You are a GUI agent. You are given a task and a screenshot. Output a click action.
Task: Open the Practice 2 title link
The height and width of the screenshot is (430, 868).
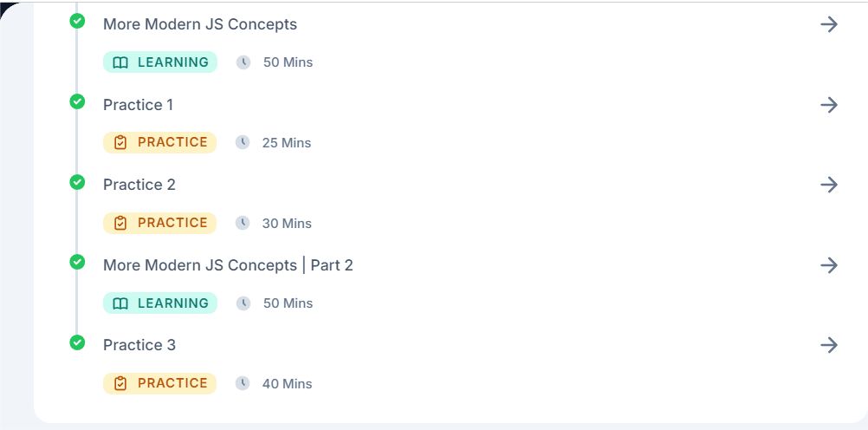[x=139, y=185]
